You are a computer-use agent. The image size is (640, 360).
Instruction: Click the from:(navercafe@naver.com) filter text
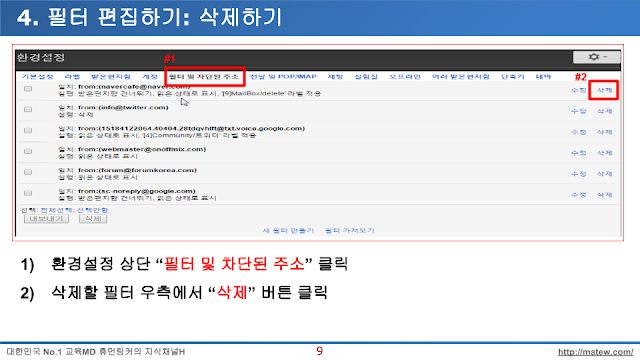(134, 87)
